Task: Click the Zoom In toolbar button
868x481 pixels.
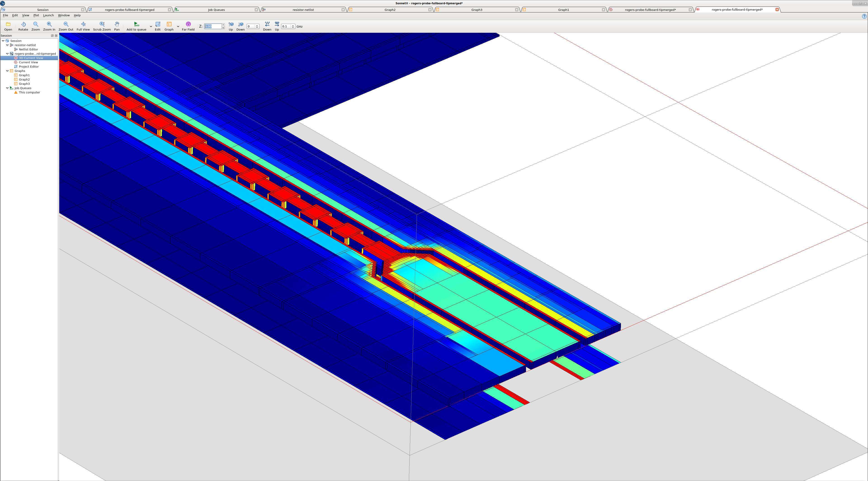Action: 49,26
